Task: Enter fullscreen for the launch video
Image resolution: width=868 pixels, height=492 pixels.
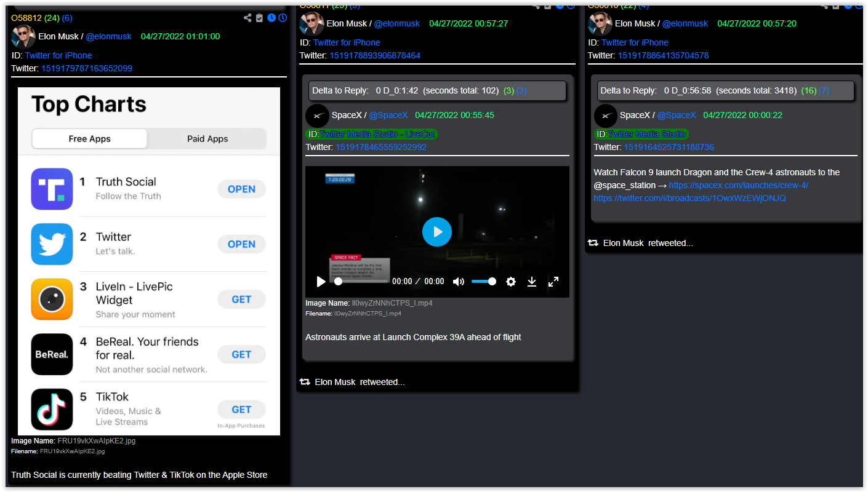Action: (x=553, y=281)
